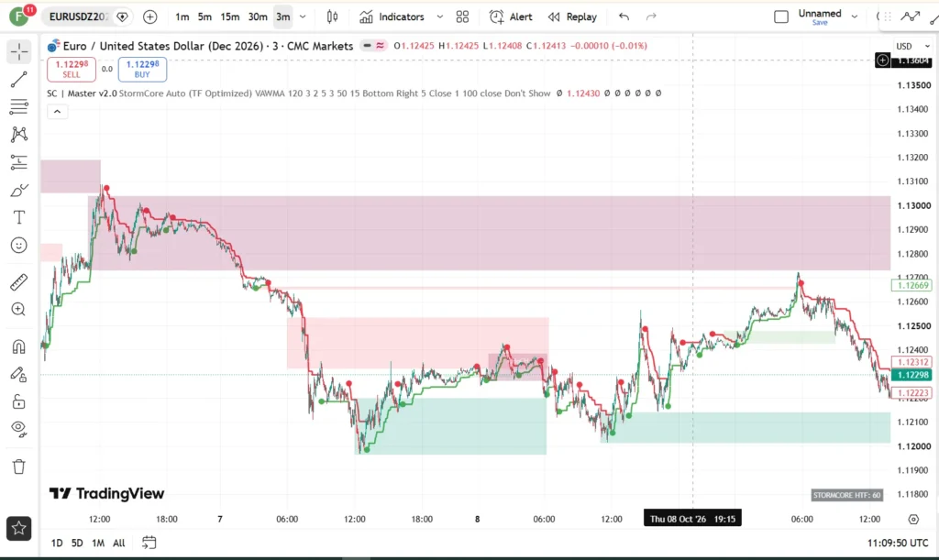The image size is (939, 560).
Task: Open the forecasting and measurement tools
Action: (x=19, y=162)
